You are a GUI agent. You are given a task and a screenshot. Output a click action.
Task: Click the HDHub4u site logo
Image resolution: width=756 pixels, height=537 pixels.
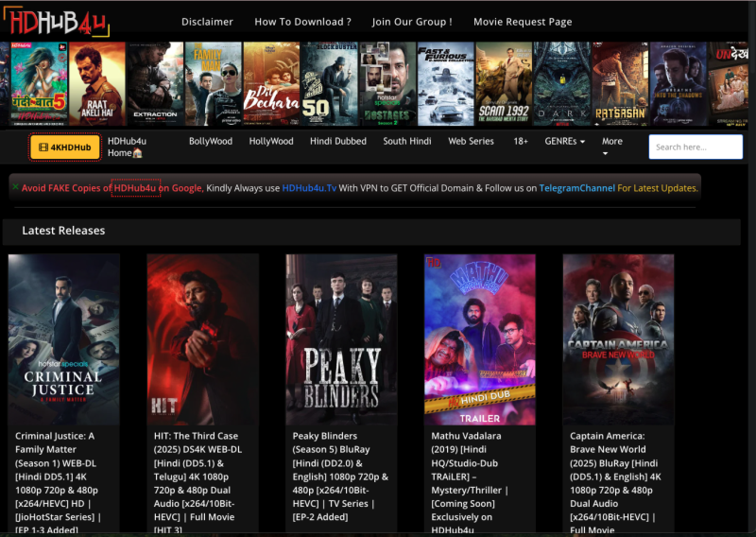pyautogui.click(x=57, y=21)
